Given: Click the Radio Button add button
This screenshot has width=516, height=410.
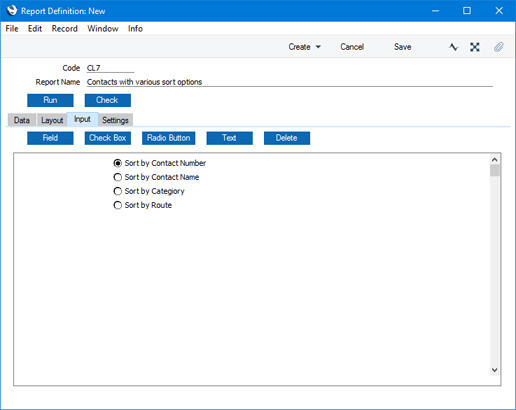Looking at the screenshot, I should point(169,138).
